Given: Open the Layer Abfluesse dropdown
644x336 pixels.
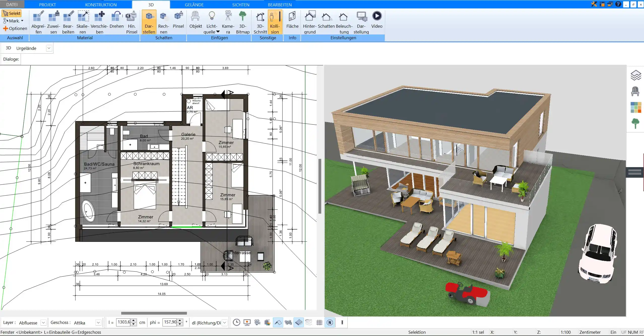Looking at the screenshot, I should coord(43,323).
